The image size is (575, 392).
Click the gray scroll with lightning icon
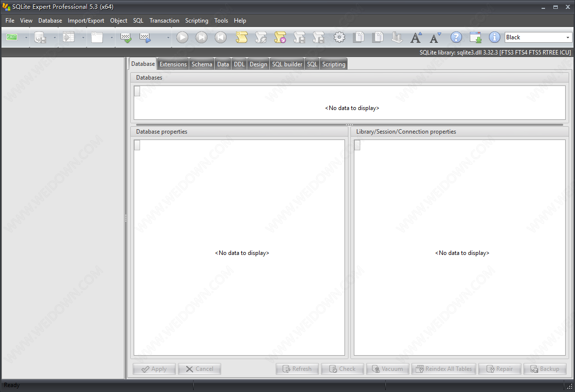pos(261,37)
